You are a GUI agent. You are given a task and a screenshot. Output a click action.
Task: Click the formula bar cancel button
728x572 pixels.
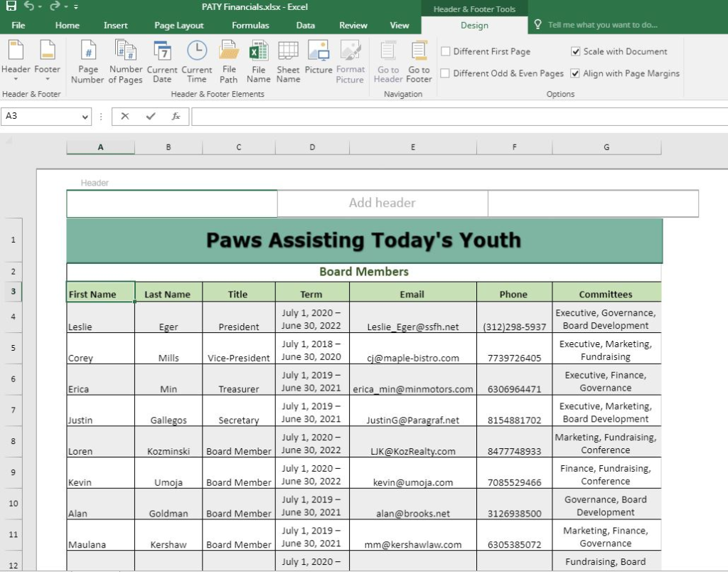125,116
